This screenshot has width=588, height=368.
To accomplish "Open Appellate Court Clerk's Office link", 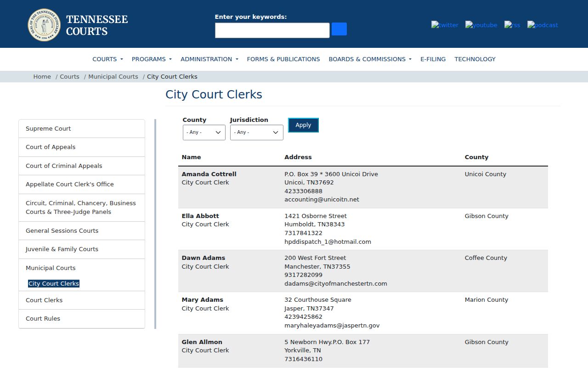I will [x=82, y=184].
